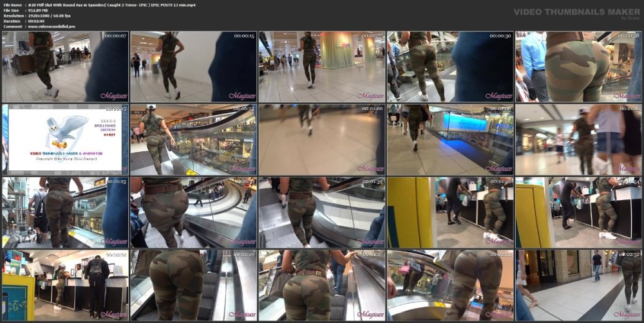This screenshot has width=644, height=323.
Task: Choose the thumbnail stamped 00:00:53
Action: [x=193, y=140]
